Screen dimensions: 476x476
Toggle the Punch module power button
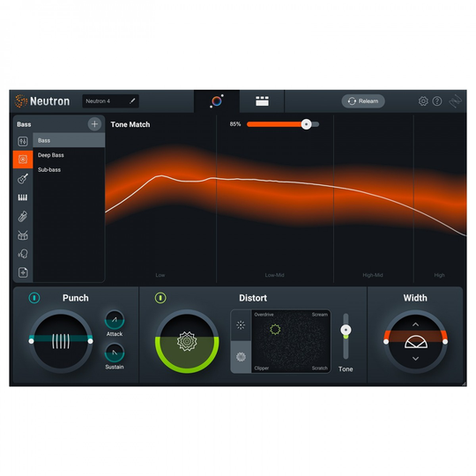[34, 298]
